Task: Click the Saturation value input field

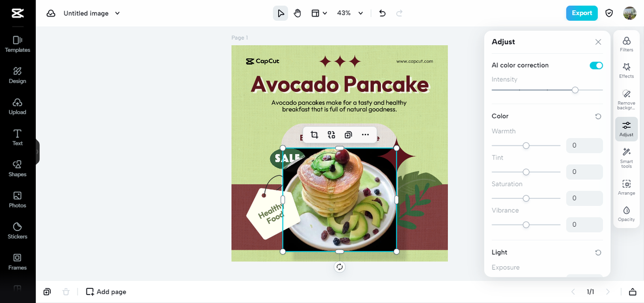Action: tap(585, 198)
